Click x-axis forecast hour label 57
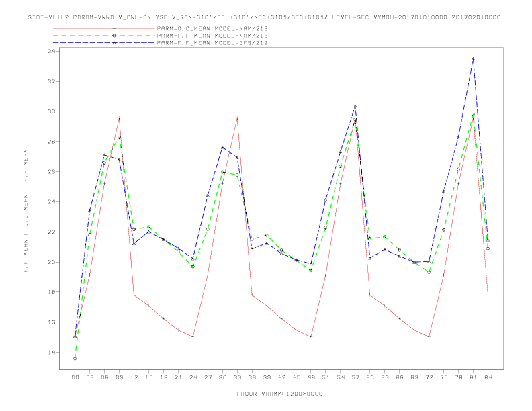Screen dimensions: 532x411 [x=355, y=377]
